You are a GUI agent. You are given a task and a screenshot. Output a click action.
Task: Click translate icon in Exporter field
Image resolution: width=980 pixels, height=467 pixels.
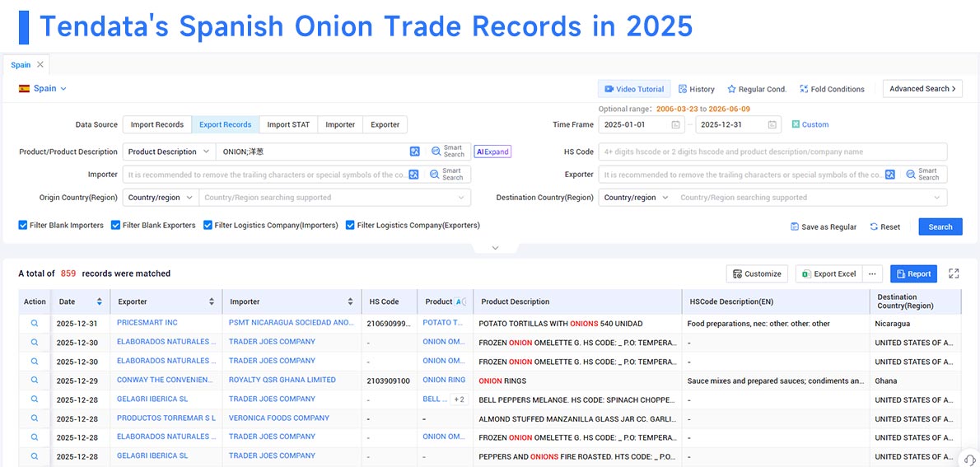[890, 175]
